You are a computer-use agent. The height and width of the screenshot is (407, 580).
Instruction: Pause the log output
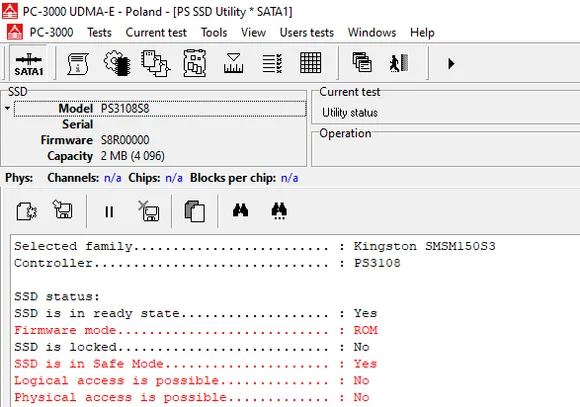[109, 212]
